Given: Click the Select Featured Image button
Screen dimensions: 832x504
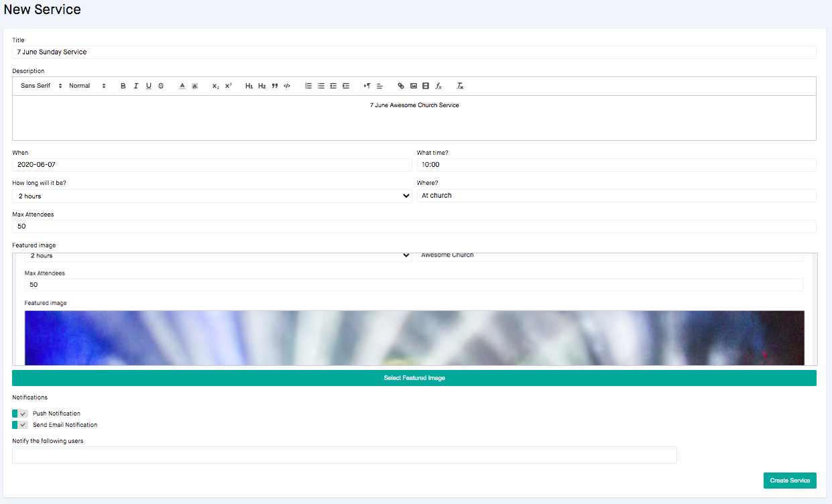Looking at the screenshot, I should [x=414, y=377].
